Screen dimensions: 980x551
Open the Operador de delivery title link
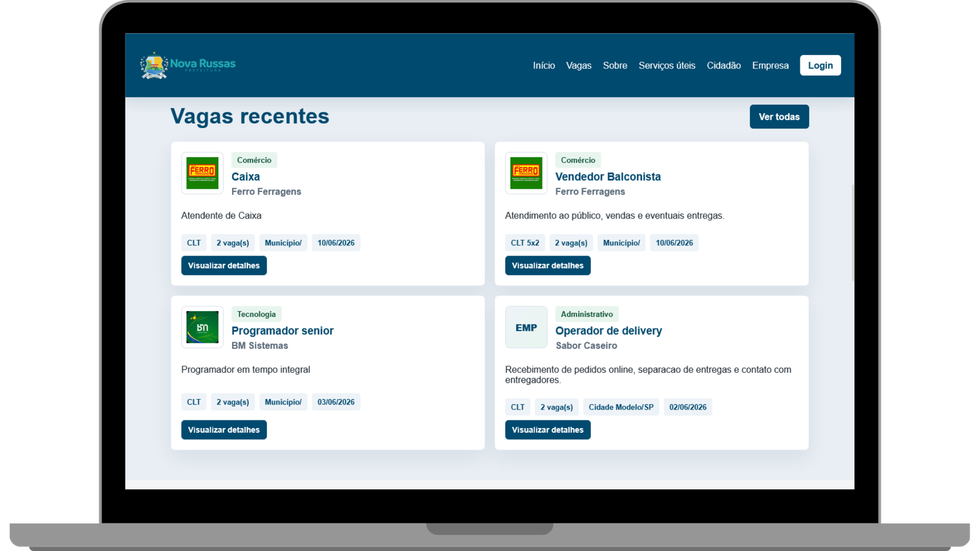609,331
